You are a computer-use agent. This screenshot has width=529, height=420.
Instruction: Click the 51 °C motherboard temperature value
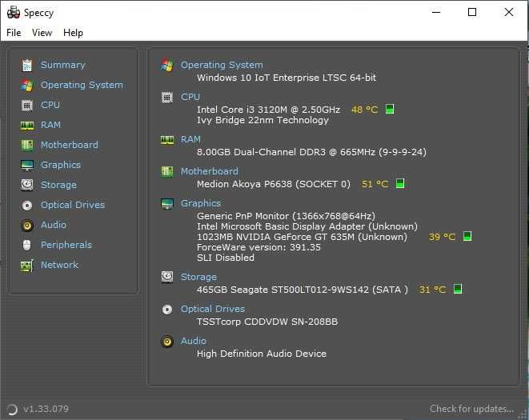[x=375, y=184]
